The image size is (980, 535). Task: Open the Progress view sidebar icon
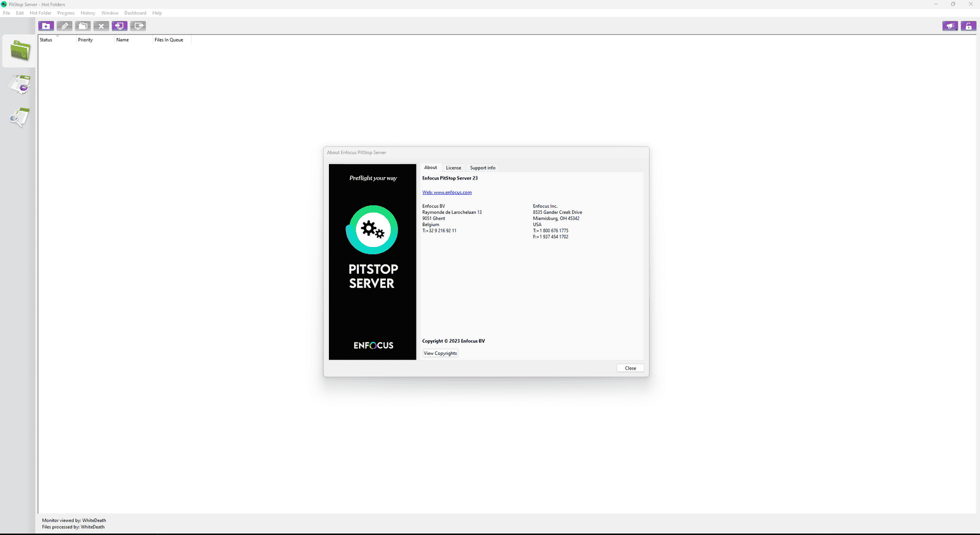point(20,85)
